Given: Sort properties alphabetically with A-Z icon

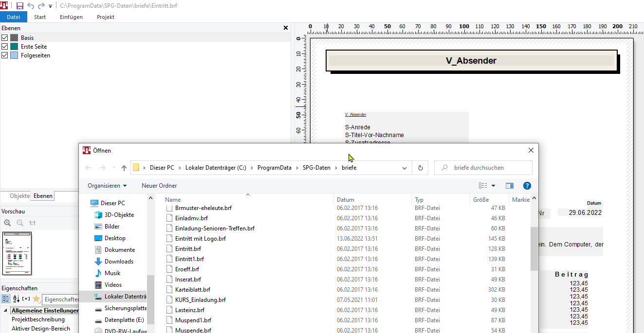Looking at the screenshot, I should (16, 299).
